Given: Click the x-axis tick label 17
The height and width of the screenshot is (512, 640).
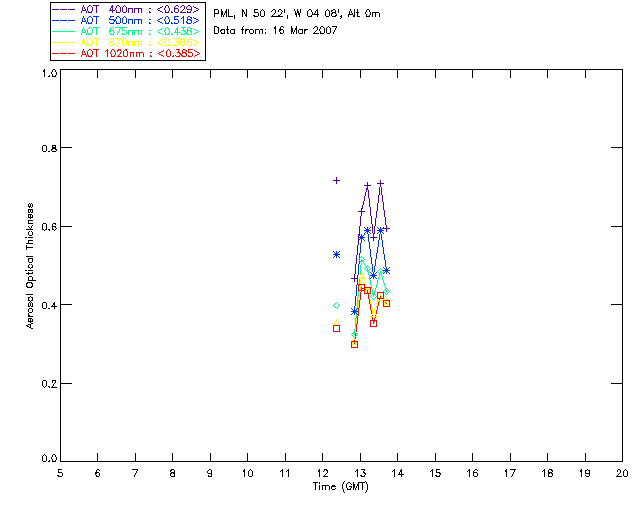Looking at the screenshot, I should point(510,473).
